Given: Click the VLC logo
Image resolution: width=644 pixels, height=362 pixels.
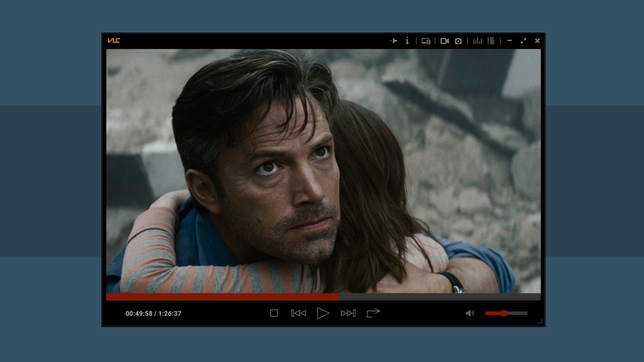Looking at the screenshot, I should coord(114,41).
